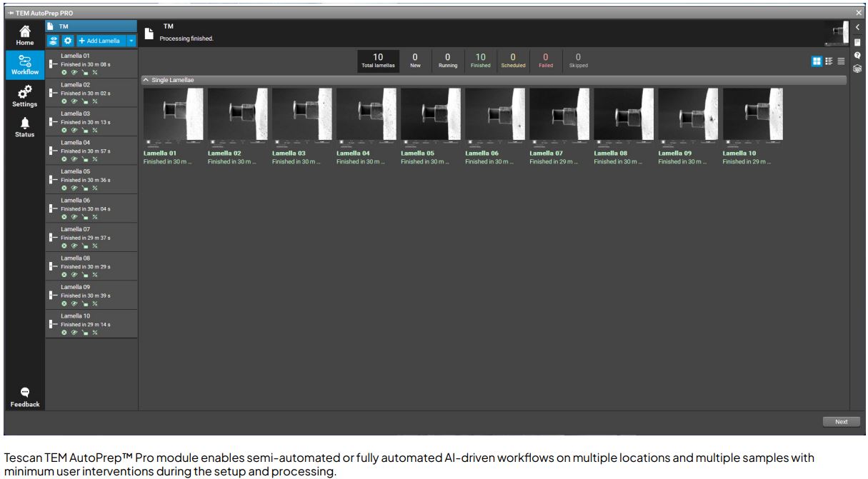
Task: Click the Add Lamella button
Action: click(x=100, y=41)
